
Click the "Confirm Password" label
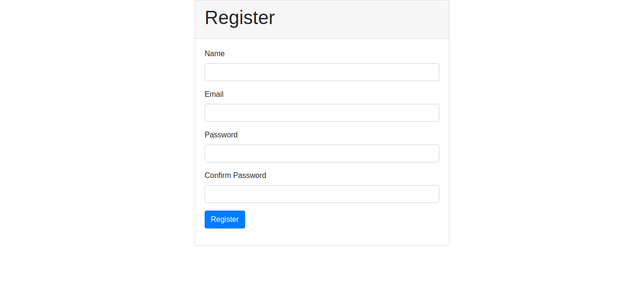[235, 176]
